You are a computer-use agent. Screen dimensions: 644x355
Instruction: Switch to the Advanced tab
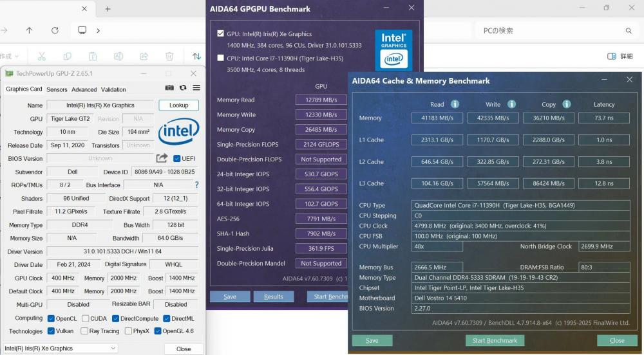click(84, 89)
